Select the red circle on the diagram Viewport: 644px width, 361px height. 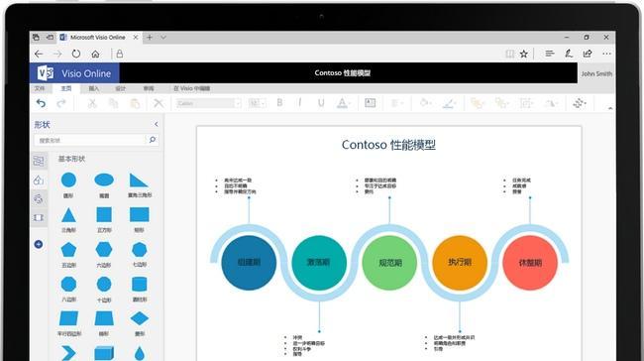(x=530, y=263)
